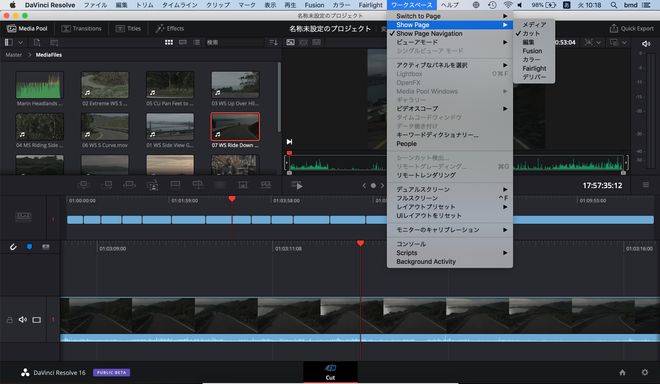
Task: Select the People menu item
Action: (450, 144)
